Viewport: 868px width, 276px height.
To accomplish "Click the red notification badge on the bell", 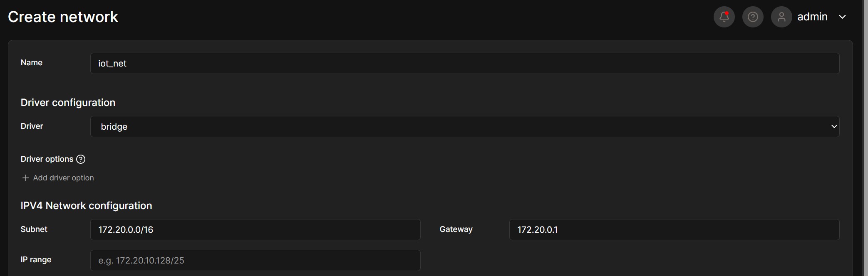I will pyautogui.click(x=727, y=12).
